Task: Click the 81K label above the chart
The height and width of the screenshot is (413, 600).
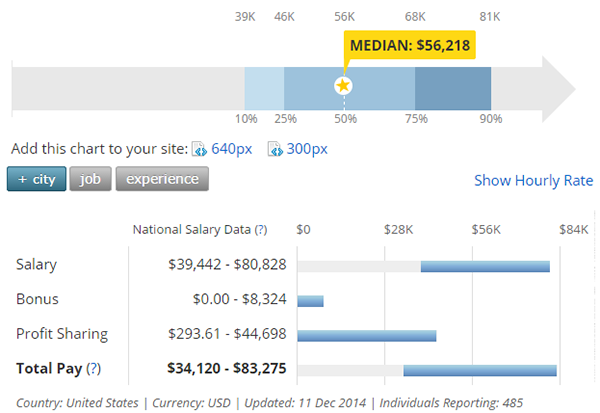Action: pos(490,17)
